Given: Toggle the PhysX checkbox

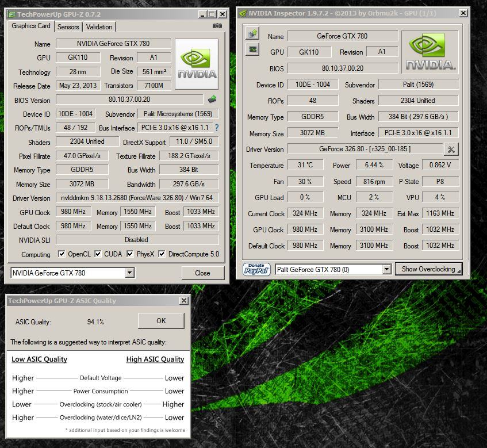Looking at the screenshot, I should (x=130, y=254).
